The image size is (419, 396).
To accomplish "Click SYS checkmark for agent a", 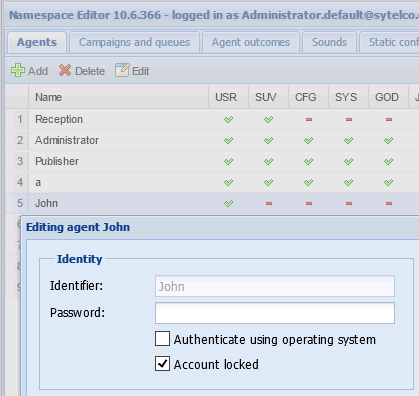I will (x=348, y=182).
